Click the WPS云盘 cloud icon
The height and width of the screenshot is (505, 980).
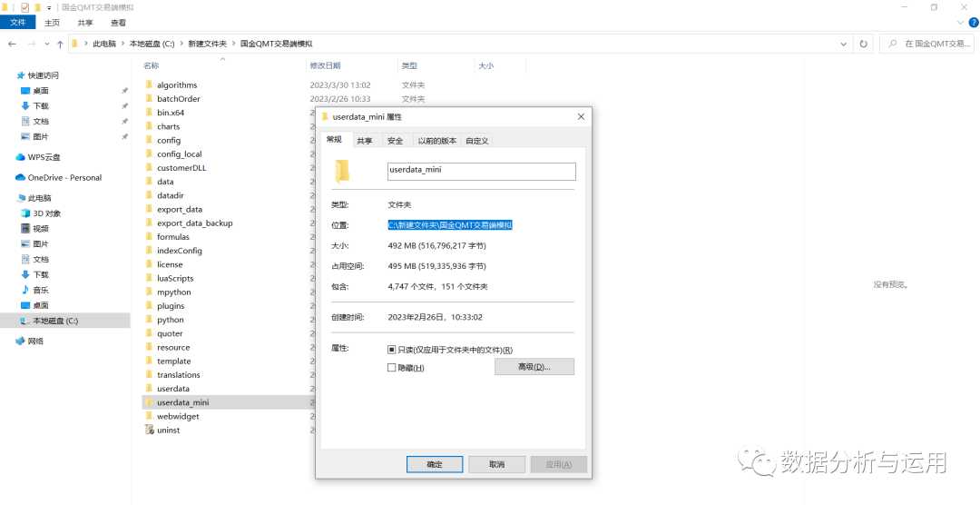[x=20, y=157]
